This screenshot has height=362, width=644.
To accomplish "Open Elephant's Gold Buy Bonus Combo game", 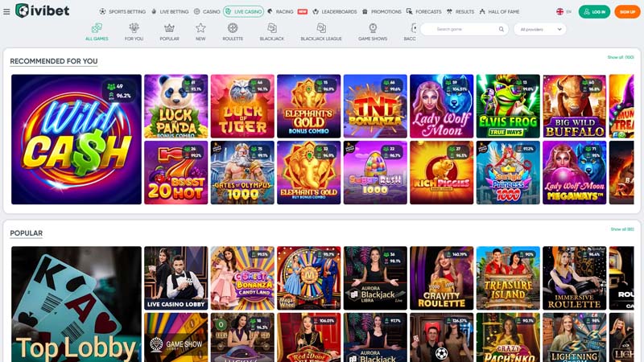I will point(309,172).
